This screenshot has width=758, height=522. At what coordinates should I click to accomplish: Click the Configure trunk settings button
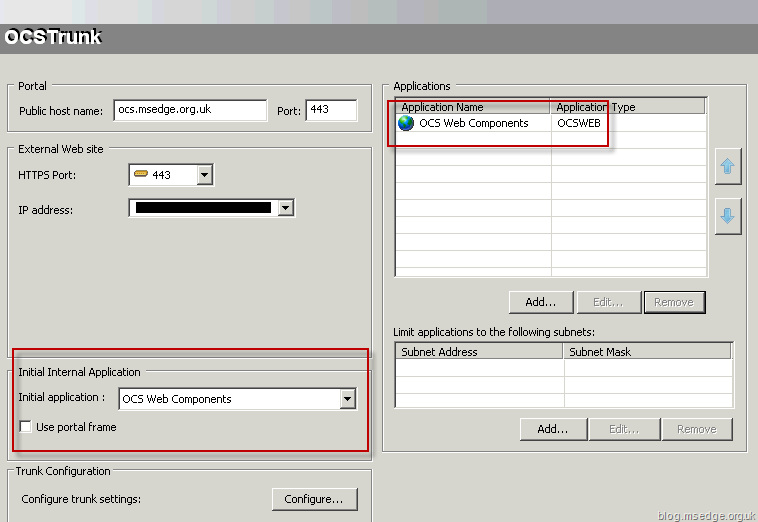click(314, 499)
